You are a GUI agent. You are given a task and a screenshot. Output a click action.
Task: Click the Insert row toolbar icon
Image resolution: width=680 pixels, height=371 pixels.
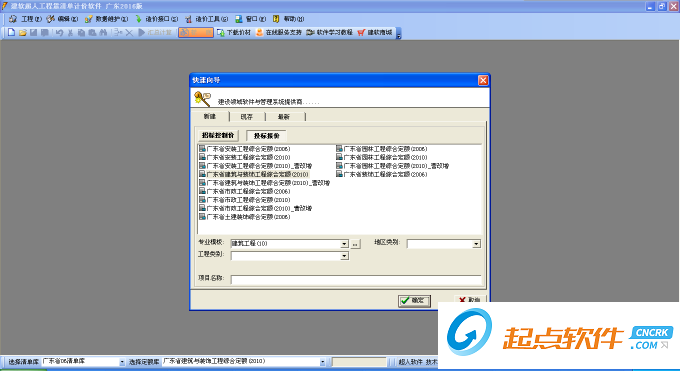point(118,32)
